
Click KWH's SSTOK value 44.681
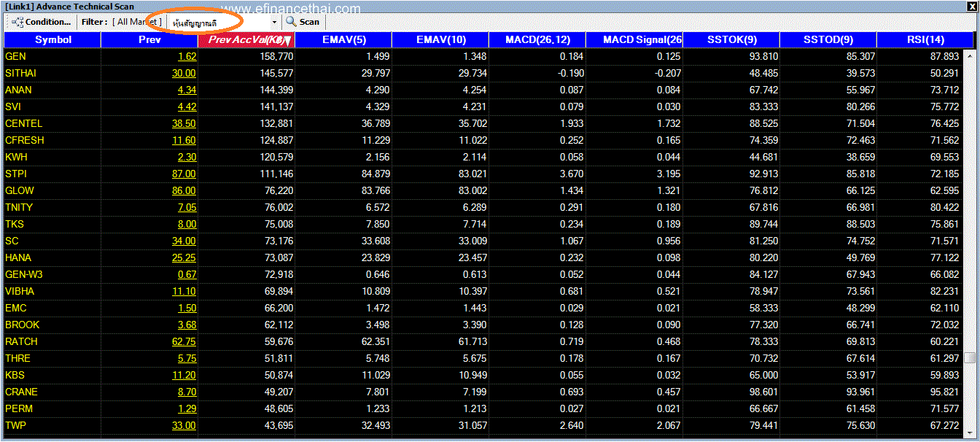tap(763, 157)
